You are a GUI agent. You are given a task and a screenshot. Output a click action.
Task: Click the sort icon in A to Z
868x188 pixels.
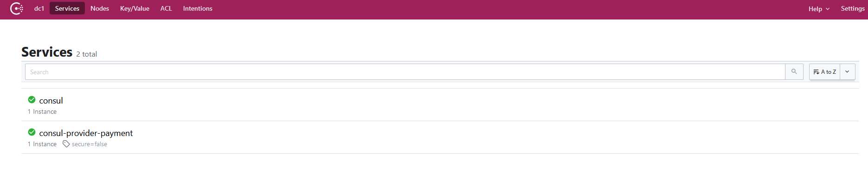pos(816,72)
